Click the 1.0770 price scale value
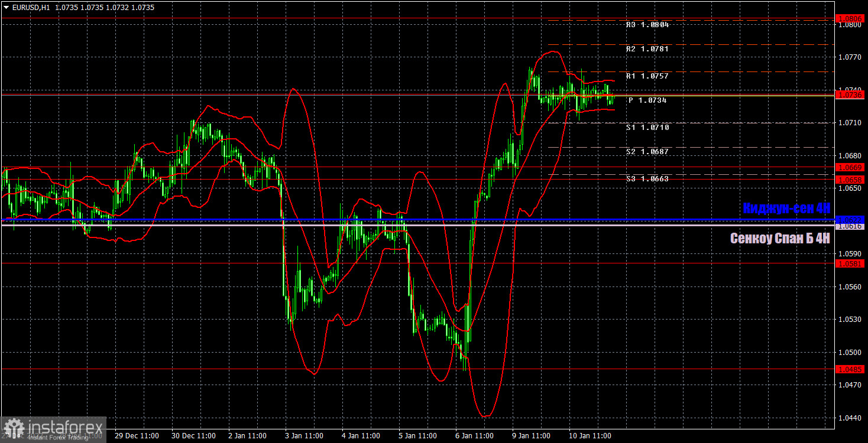The width and height of the screenshot is (868, 443). tap(849, 57)
